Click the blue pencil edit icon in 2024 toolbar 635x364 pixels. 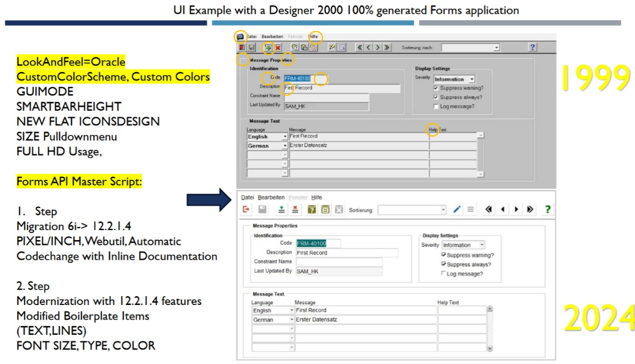[457, 210]
